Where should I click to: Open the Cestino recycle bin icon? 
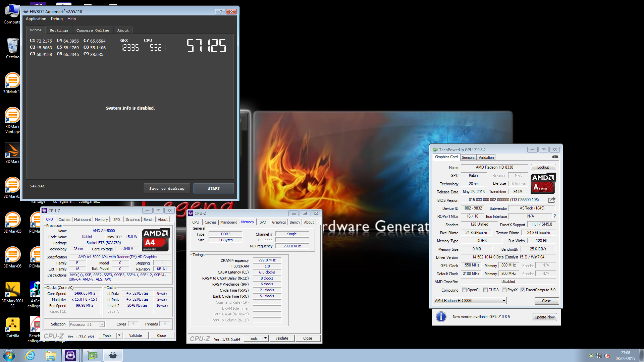[x=12, y=49]
